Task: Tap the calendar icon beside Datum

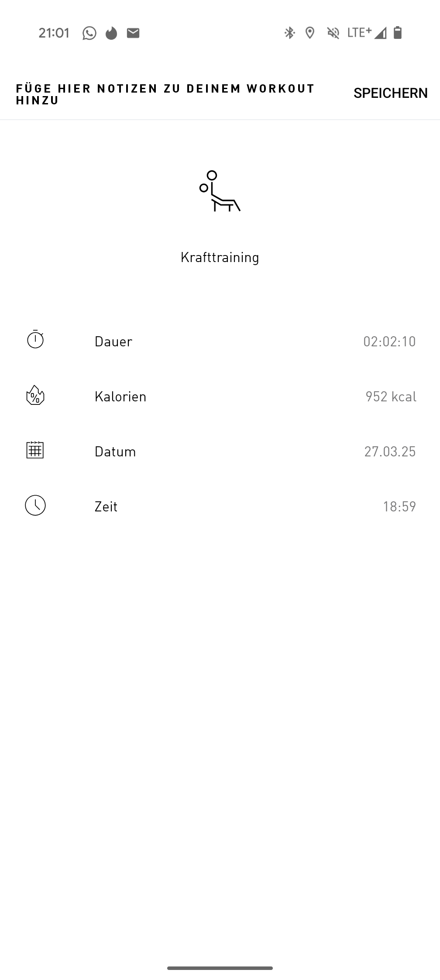Action: [35, 449]
